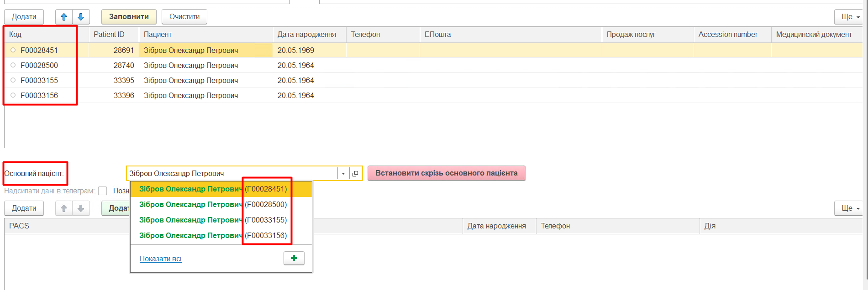The image size is (868, 290).
Task: Click the grey move-up arrow in lower toolbar
Action: point(64,208)
